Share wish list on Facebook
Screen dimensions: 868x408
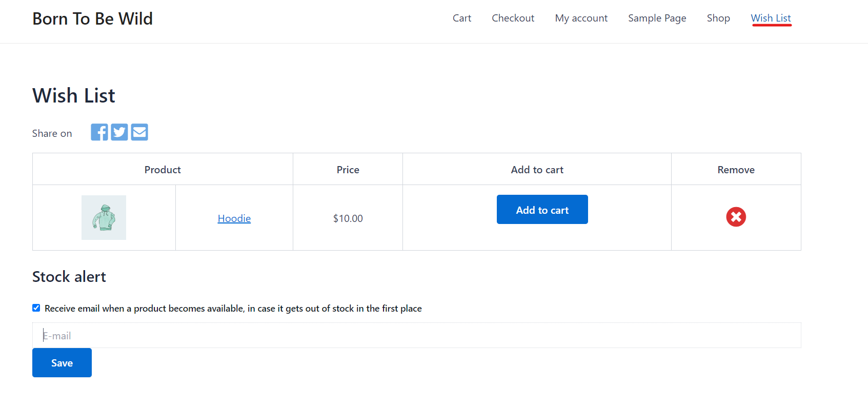[x=99, y=132]
